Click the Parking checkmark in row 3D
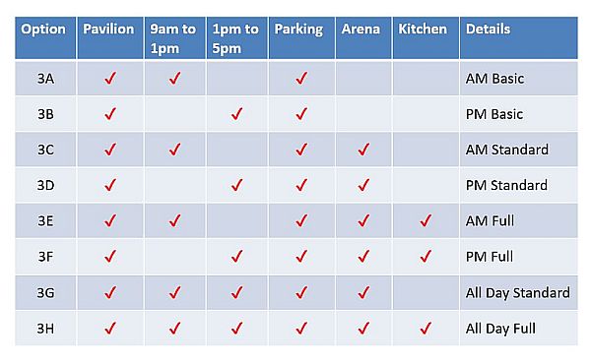The height and width of the screenshot is (364, 591). [x=301, y=185]
